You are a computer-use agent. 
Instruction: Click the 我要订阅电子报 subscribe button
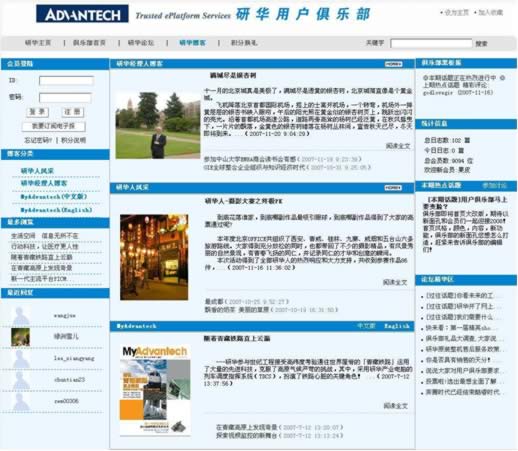coord(53,126)
